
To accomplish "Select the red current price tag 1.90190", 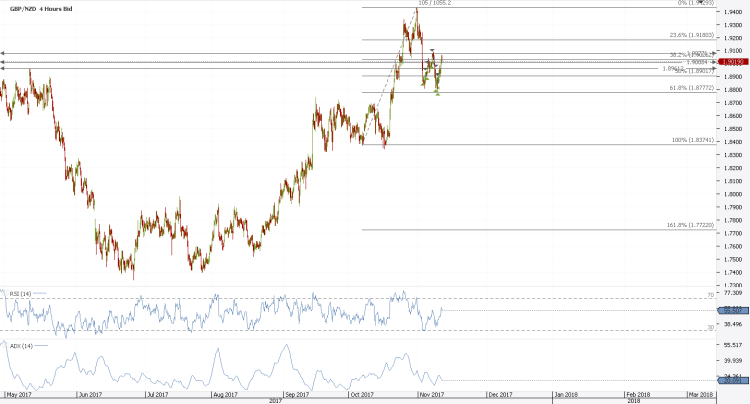I will point(734,62).
